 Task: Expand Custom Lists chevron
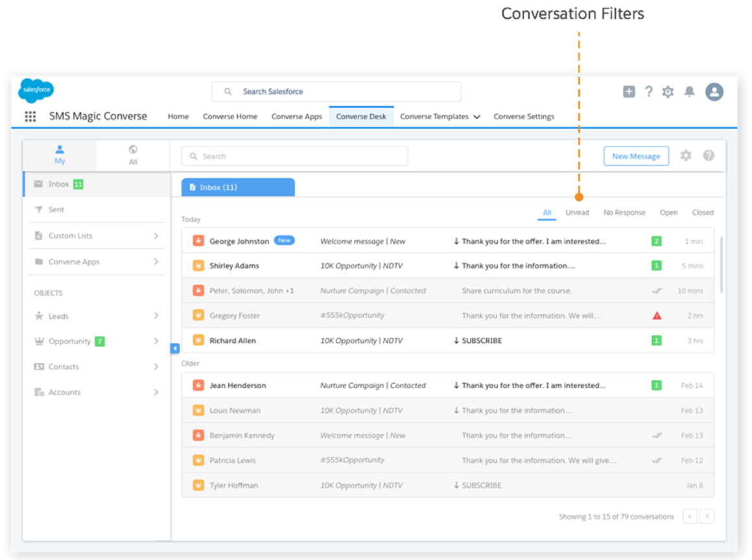(156, 235)
